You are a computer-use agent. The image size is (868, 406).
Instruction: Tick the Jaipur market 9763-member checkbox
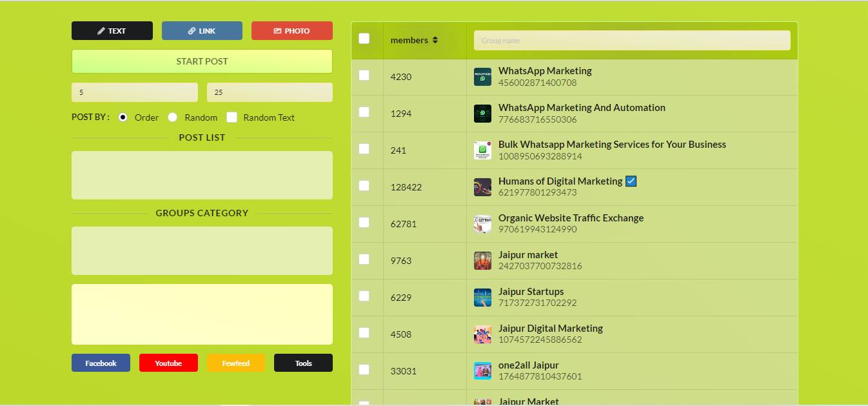click(364, 259)
